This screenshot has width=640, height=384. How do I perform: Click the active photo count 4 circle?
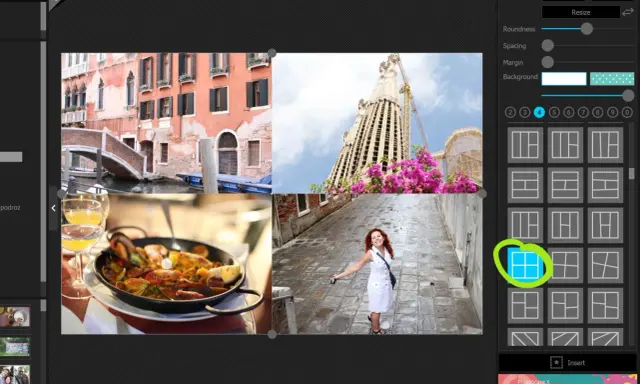pos(539,112)
